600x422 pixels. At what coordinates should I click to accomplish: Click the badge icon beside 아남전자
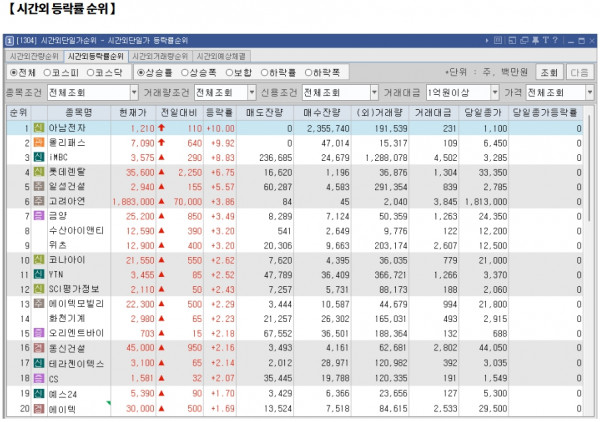point(39,128)
